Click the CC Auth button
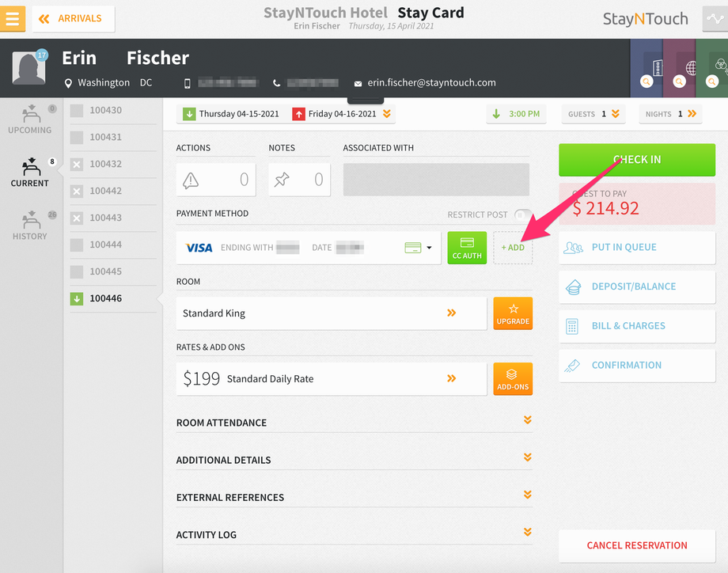 click(x=467, y=248)
